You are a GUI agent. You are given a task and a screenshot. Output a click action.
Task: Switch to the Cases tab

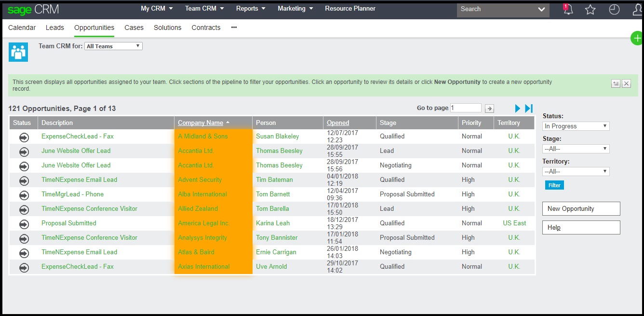[134, 28]
